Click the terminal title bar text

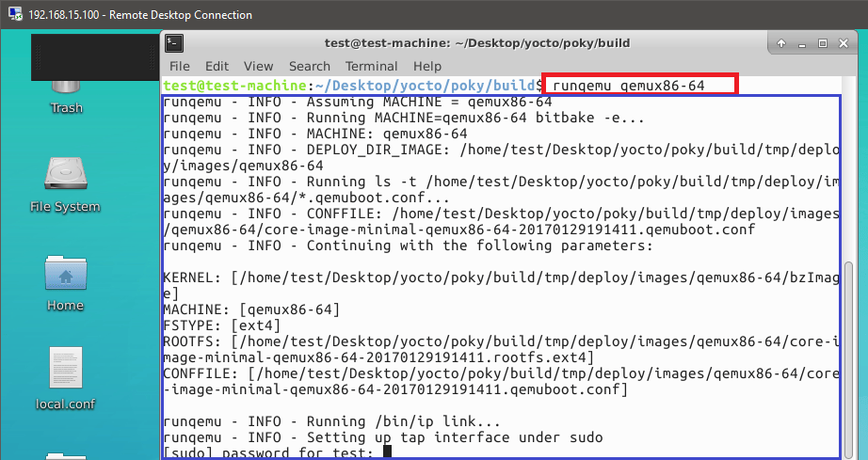pos(476,43)
